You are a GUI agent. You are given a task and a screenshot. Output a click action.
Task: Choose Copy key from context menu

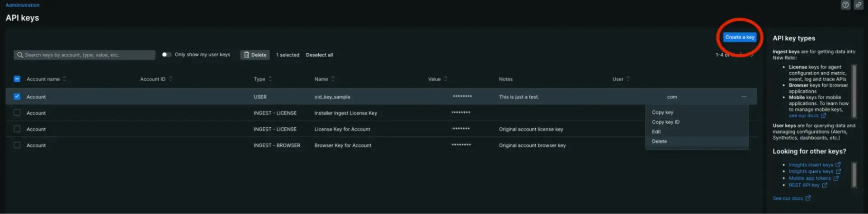[x=662, y=112]
